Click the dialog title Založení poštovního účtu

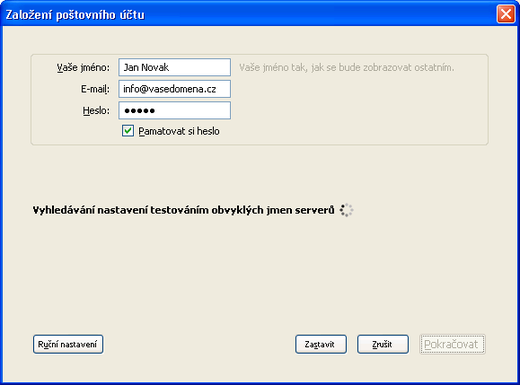(x=75, y=15)
